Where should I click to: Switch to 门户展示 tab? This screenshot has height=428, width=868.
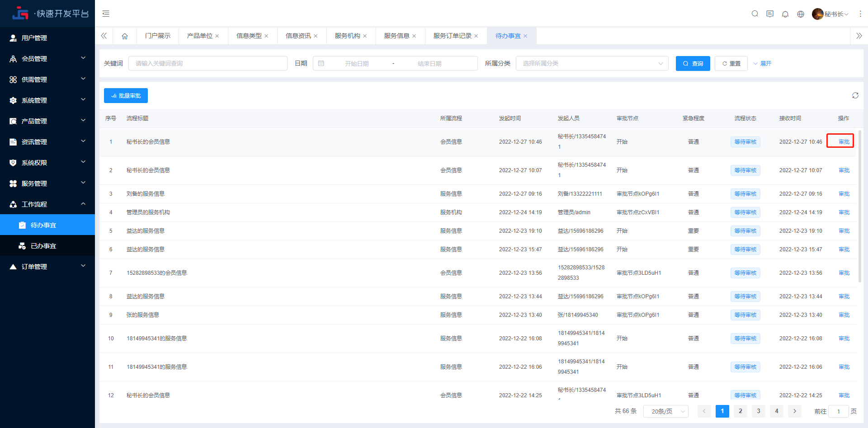[x=158, y=36]
